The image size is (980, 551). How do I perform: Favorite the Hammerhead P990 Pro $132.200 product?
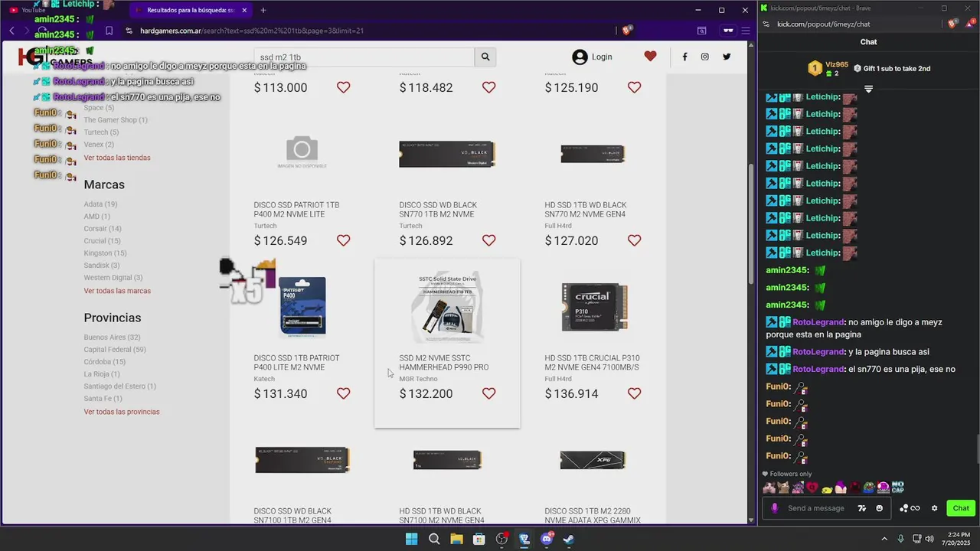(x=489, y=393)
